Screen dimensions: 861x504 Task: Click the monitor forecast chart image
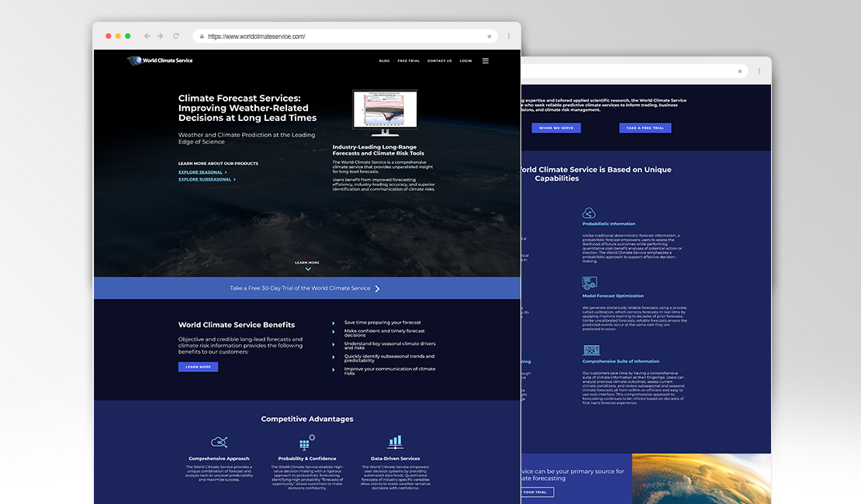385,112
